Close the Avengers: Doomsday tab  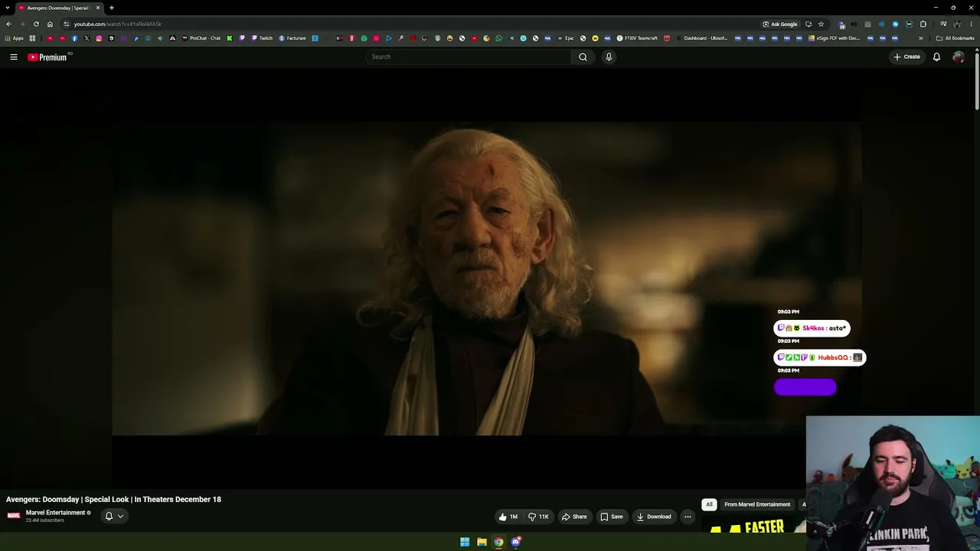click(x=98, y=8)
